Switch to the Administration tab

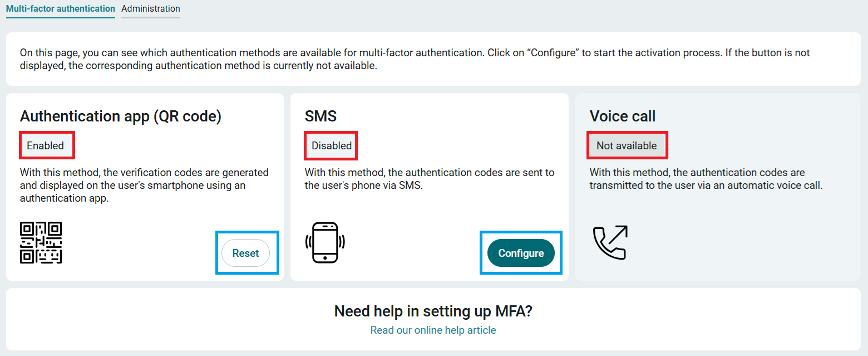(x=151, y=9)
